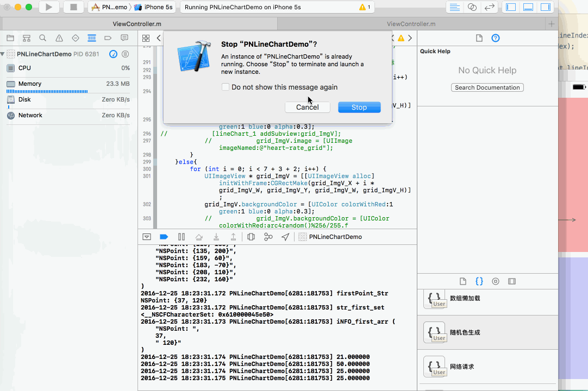Choose the iPhone 5s device destination

154,7
